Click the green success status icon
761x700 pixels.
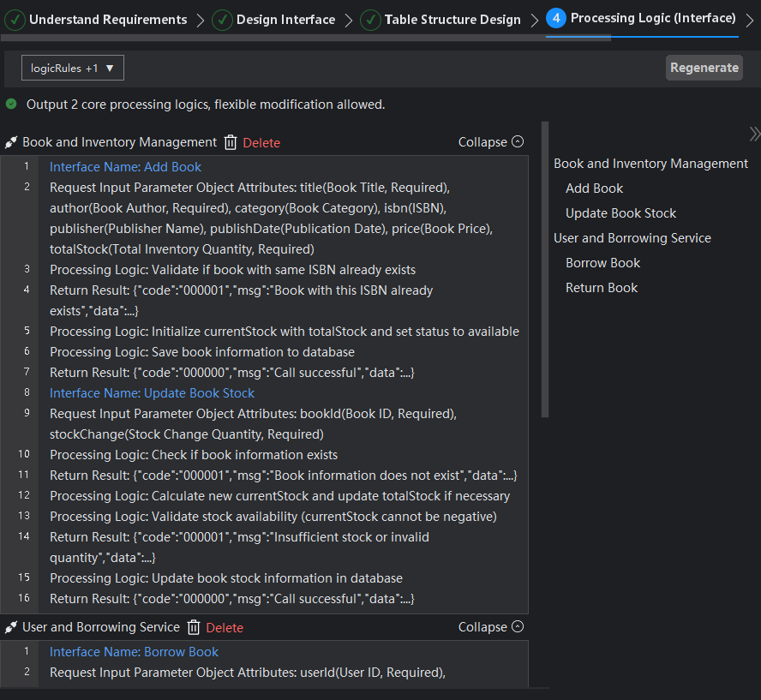(11, 105)
